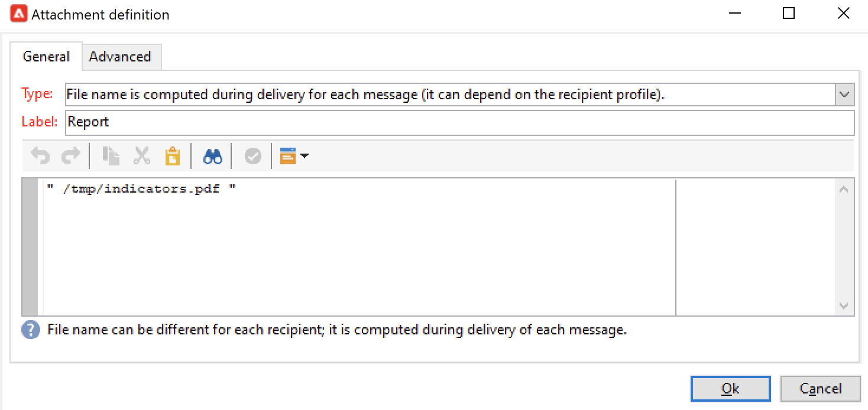Click the orange personalization field icon

pos(288,156)
